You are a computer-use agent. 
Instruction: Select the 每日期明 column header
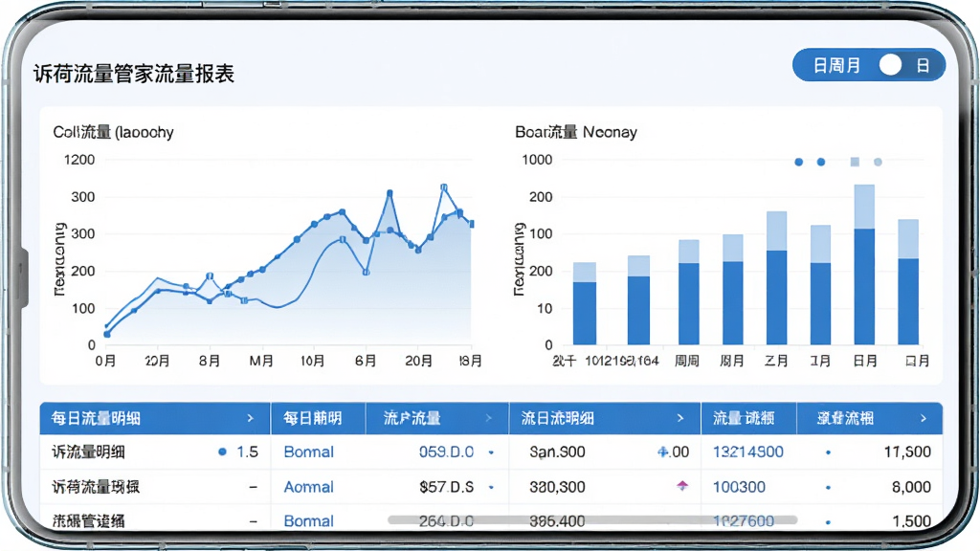(x=313, y=418)
